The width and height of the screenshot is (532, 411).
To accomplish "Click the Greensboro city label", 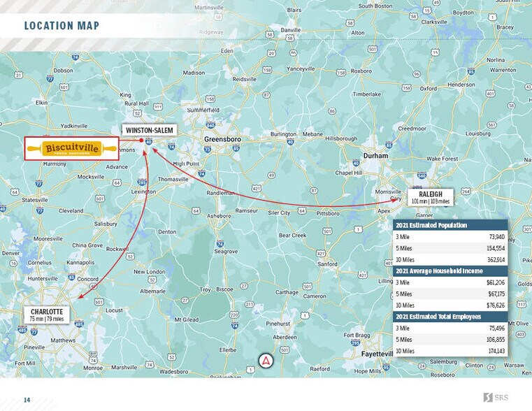I will (x=222, y=140).
